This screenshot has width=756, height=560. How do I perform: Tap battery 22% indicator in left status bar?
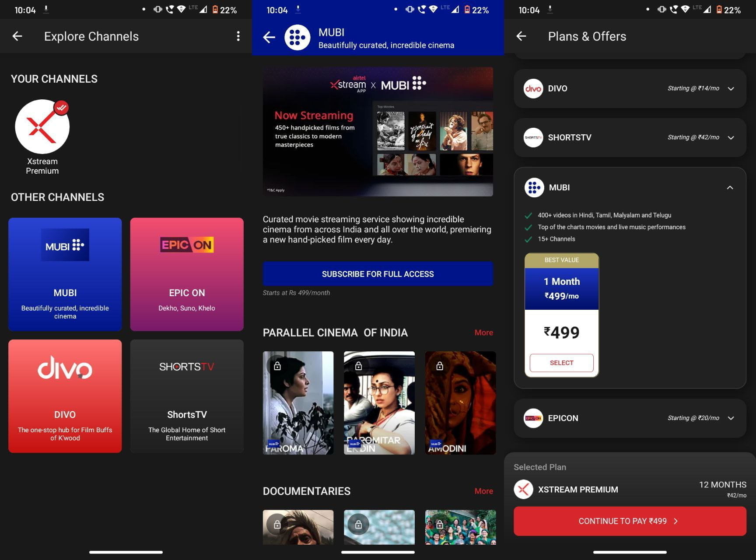tap(224, 10)
